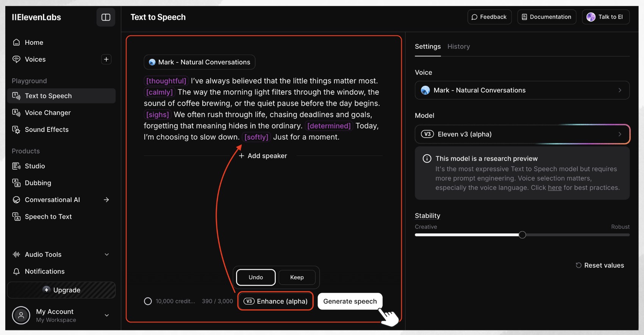Click the [sighs] tag in script
This screenshot has width=644, height=335.
click(158, 114)
